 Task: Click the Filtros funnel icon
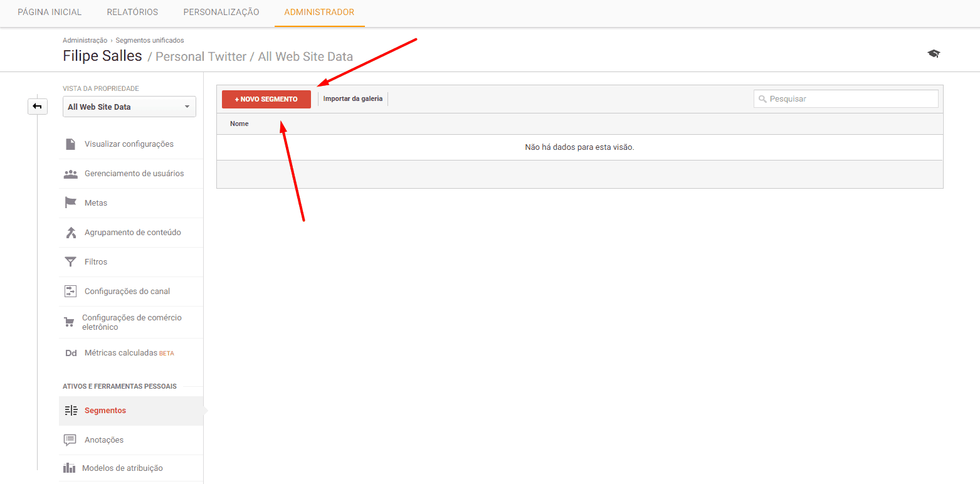pyautogui.click(x=71, y=262)
